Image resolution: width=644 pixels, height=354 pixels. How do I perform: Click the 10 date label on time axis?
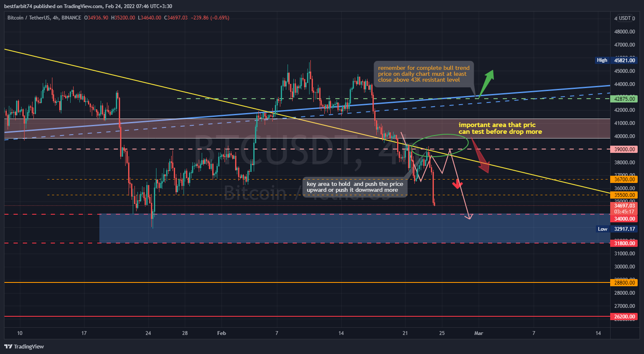(19, 333)
